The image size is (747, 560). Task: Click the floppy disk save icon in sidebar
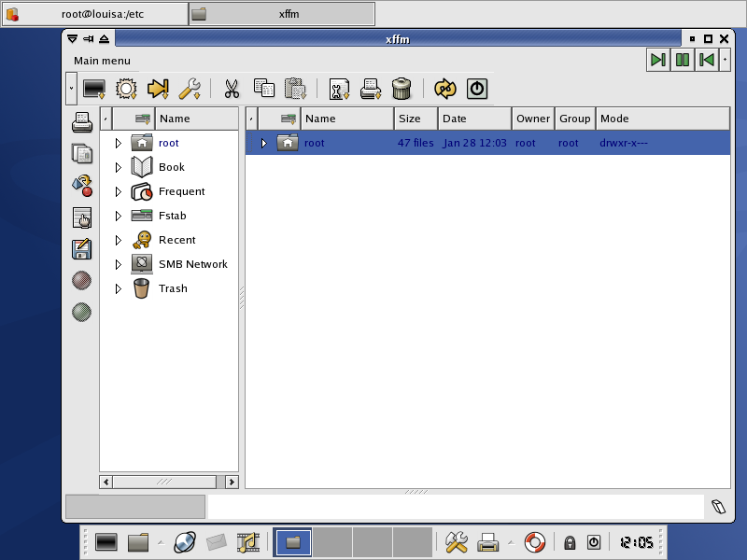tap(82, 249)
